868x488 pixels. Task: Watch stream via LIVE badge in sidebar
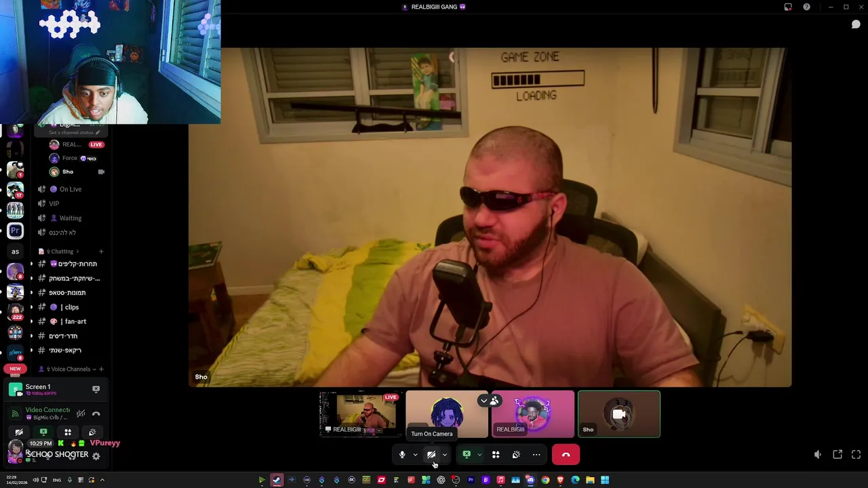click(96, 144)
